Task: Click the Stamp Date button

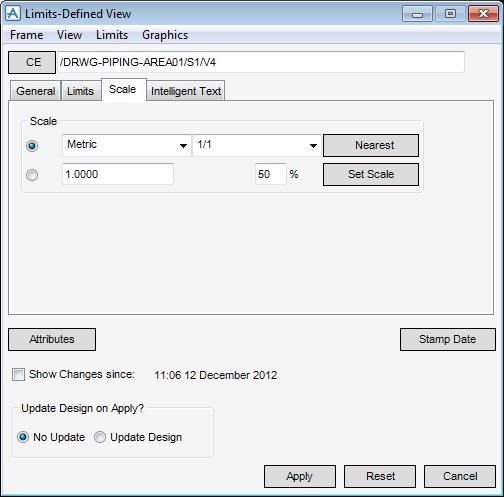Action: tap(448, 339)
